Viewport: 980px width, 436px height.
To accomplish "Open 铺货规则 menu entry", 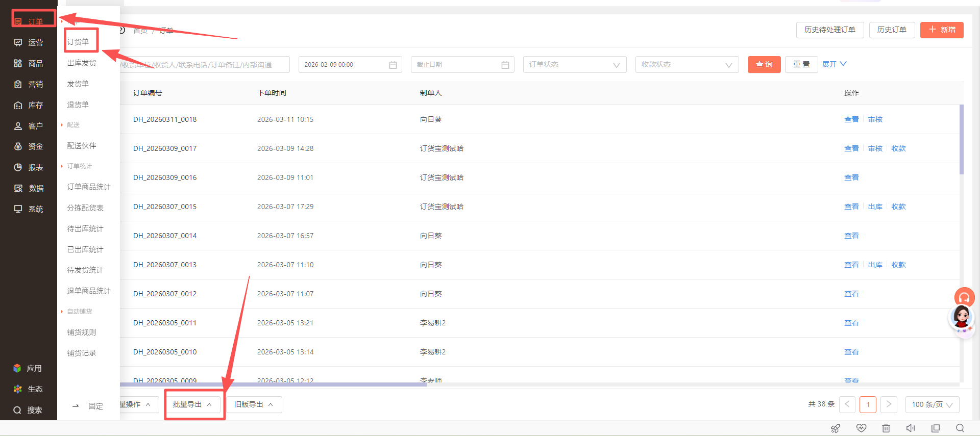I will pyautogui.click(x=82, y=332).
